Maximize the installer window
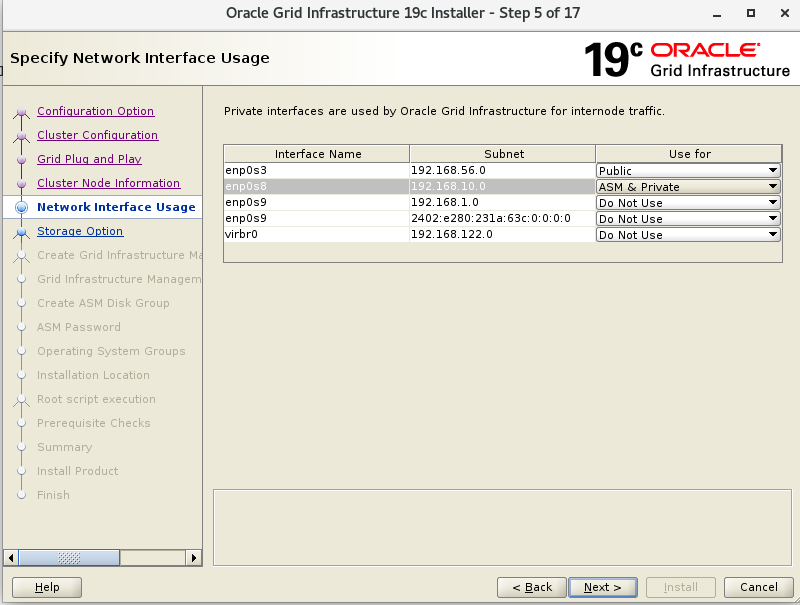The height and width of the screenshot is (605, 800). (x=751, y=13)
